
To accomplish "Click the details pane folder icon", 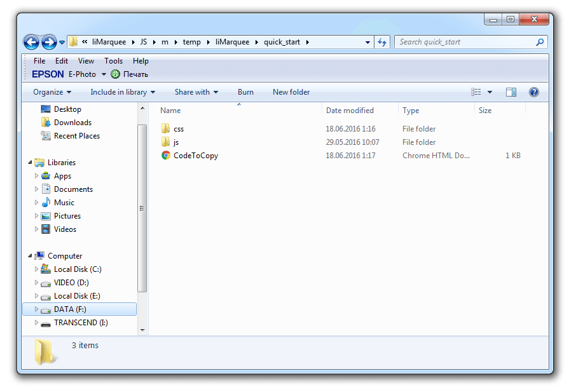I will click(46, 352).
